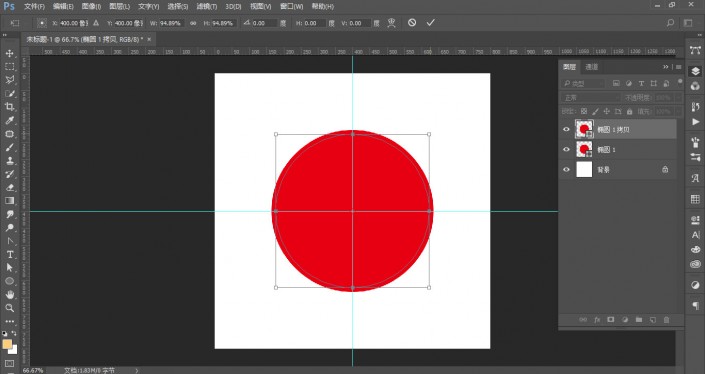
Task: Hide the 椭圆 1 layer
Action: (x=567, y=150)
